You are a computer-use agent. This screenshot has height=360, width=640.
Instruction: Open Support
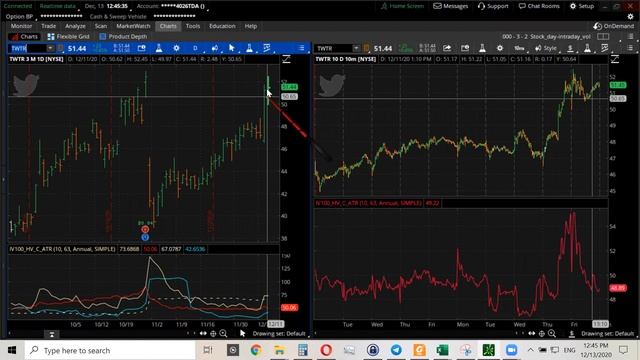(493, 6)
